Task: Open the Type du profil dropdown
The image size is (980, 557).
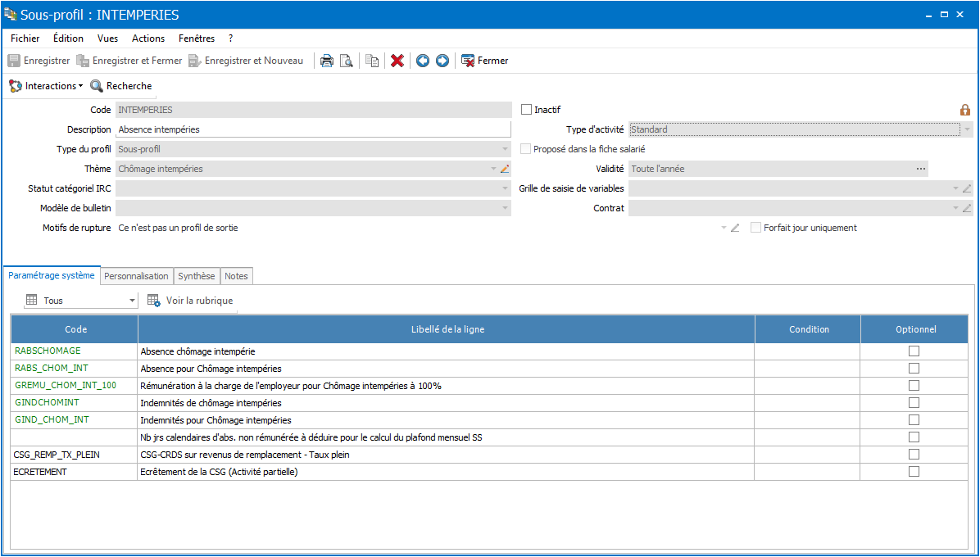Action: coord(505,149)
